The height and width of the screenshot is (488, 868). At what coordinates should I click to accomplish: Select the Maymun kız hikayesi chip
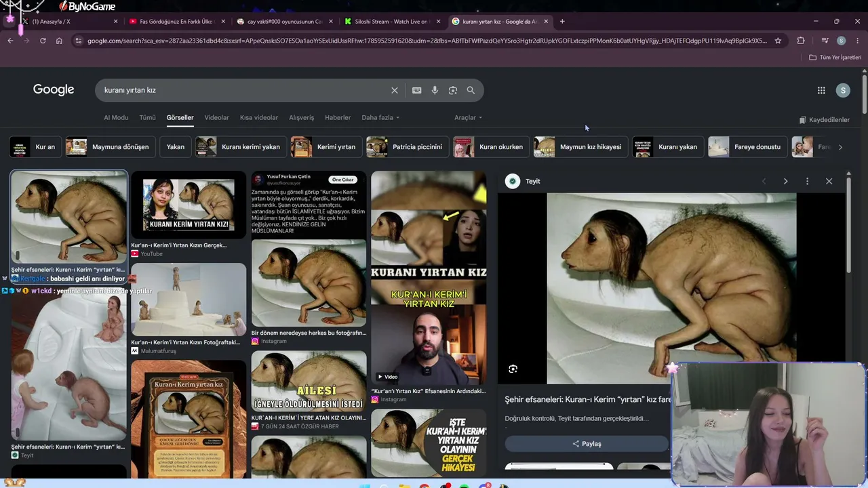pos(580,146)
